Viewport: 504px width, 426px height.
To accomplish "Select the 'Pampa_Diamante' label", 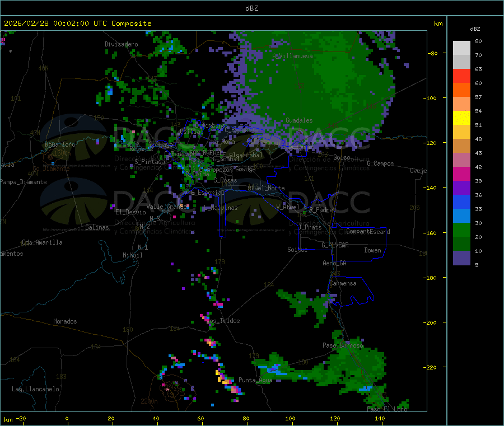I will point(24,182).
